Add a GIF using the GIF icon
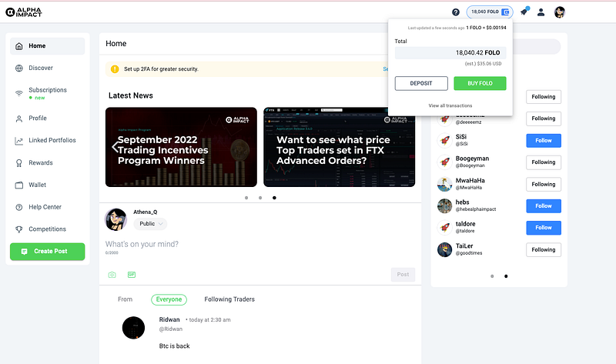Image resolution: width=616 pixels, height=364 pixels. (x=132, y=275)
